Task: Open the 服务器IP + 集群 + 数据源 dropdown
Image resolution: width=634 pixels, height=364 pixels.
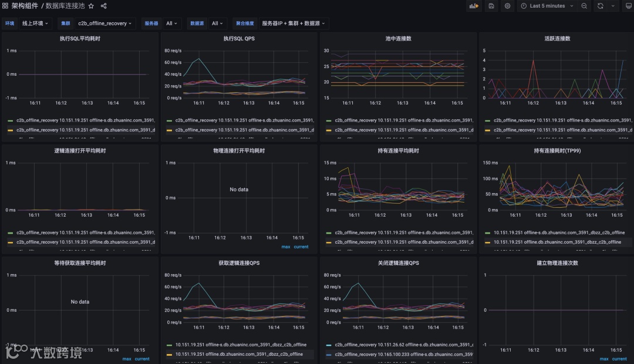Action: tap(293, 23)
